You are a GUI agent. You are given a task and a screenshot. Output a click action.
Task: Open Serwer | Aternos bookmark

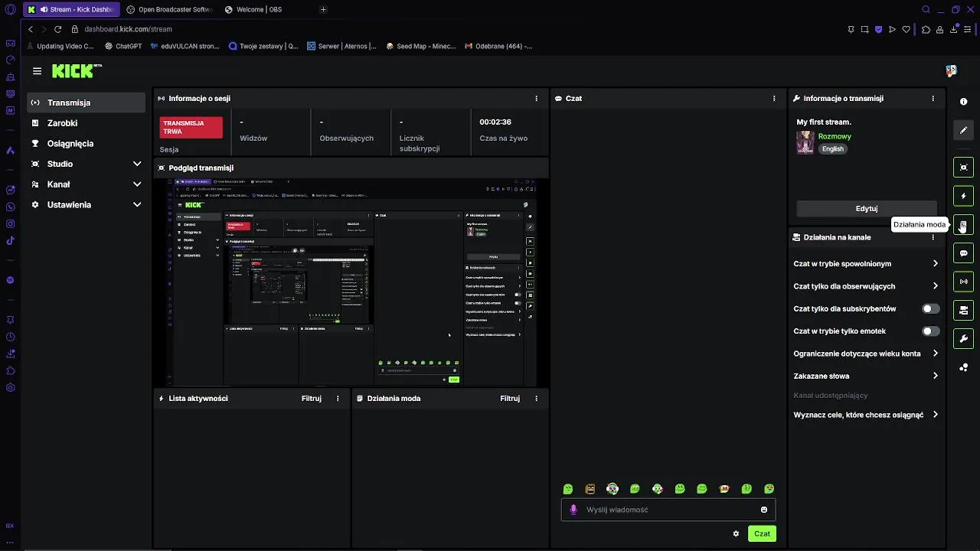click(342, 46)
